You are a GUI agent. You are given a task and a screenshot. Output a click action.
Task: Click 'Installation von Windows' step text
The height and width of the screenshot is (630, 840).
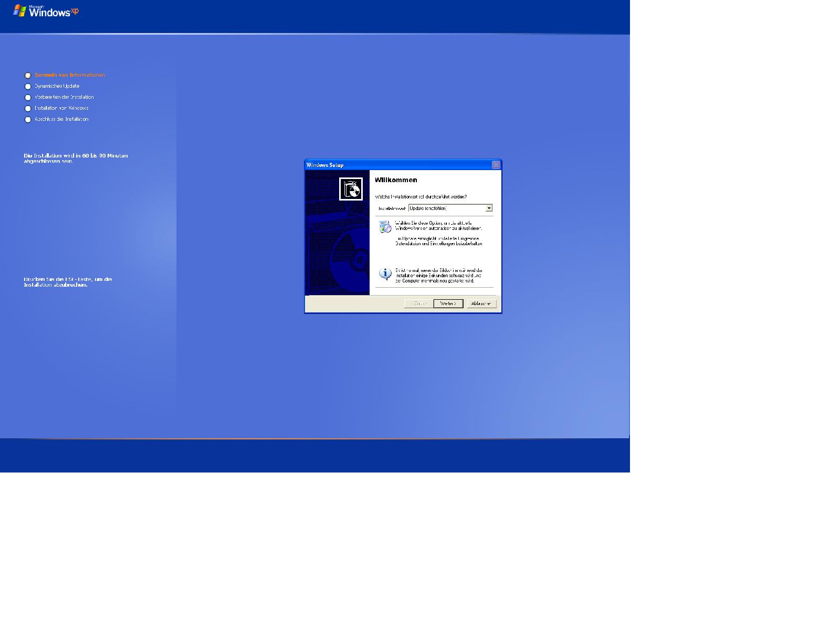pyautogui.click(x=61, y=108)
